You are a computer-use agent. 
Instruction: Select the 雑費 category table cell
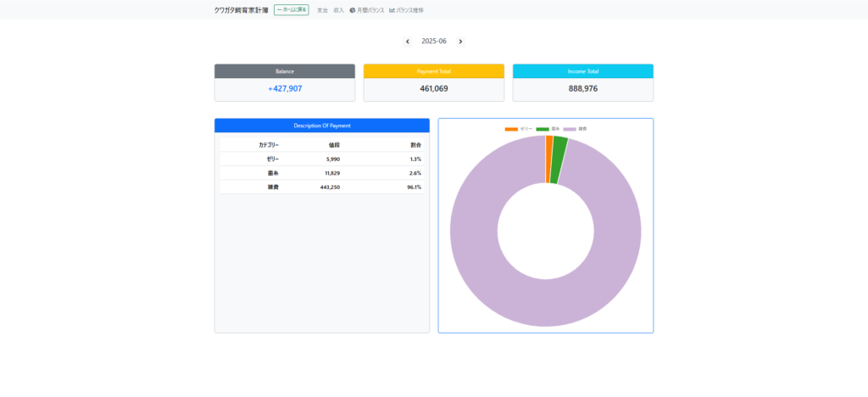click(250, 187)
